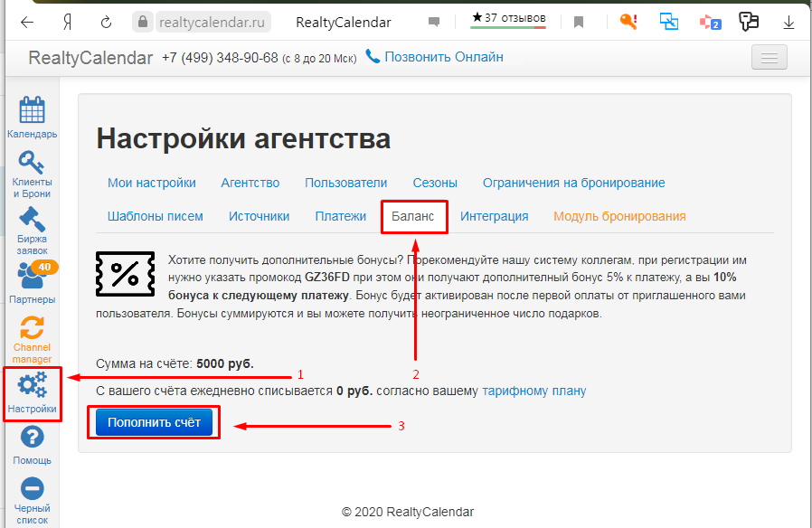Click the Настройки агентства heading

click(x=243, y=138)
